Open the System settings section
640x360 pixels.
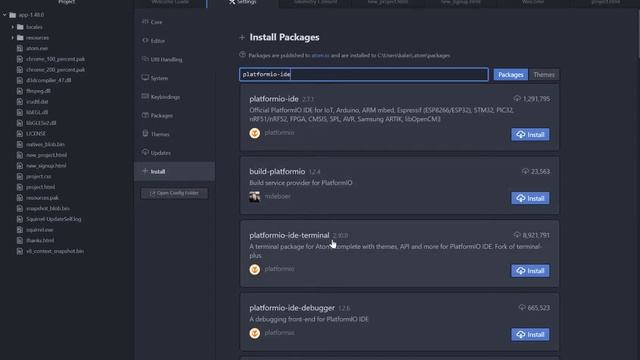pyautogui.click(x=174, y=78)
